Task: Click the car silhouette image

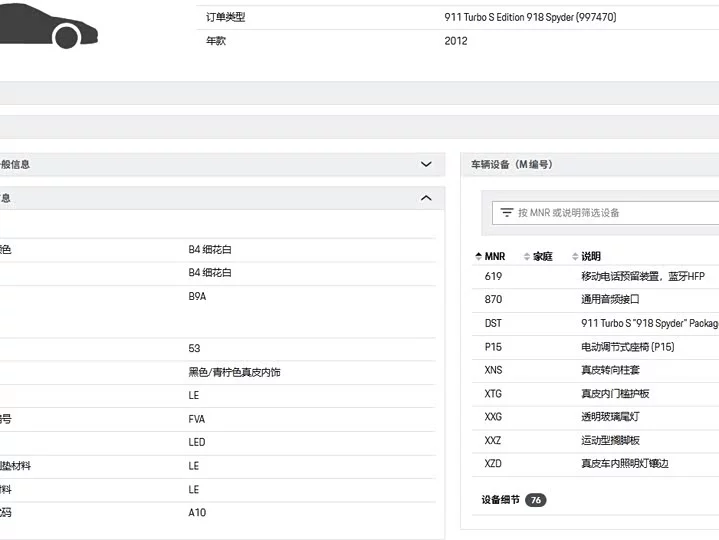Action: click(48, 25)
